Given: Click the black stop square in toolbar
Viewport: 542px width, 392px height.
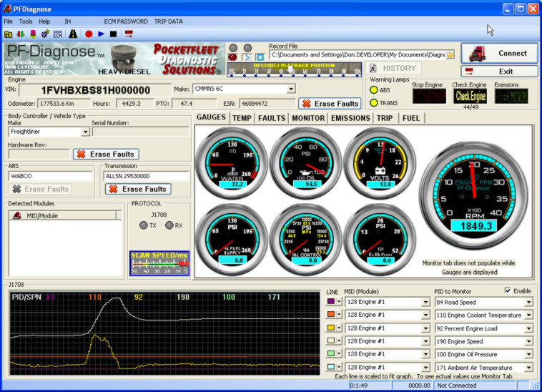Looking at the screenshot, I should click(x=114, y=34).
